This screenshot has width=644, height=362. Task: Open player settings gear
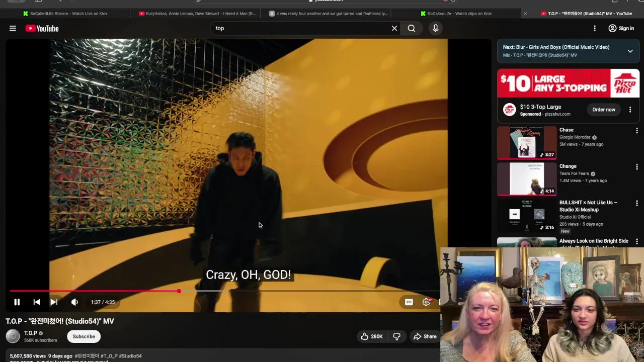[x=427, y=302]
